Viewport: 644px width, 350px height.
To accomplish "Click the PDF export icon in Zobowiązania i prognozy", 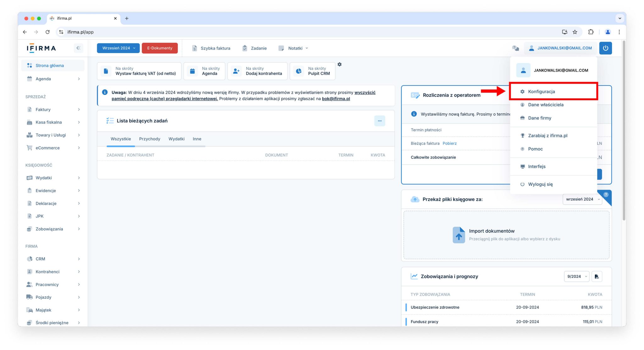I will (597, 276).
